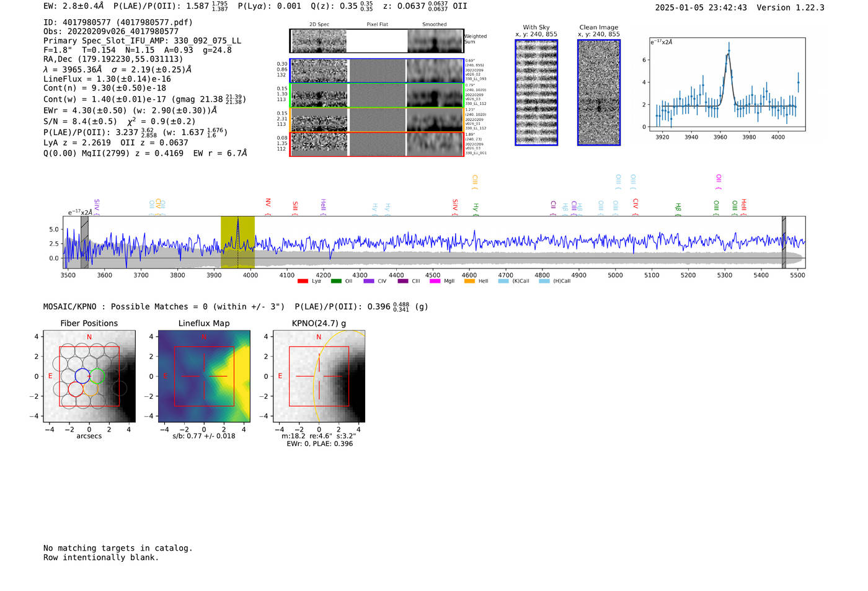Click the LyA z = 2.2619 text

point(77,143)
